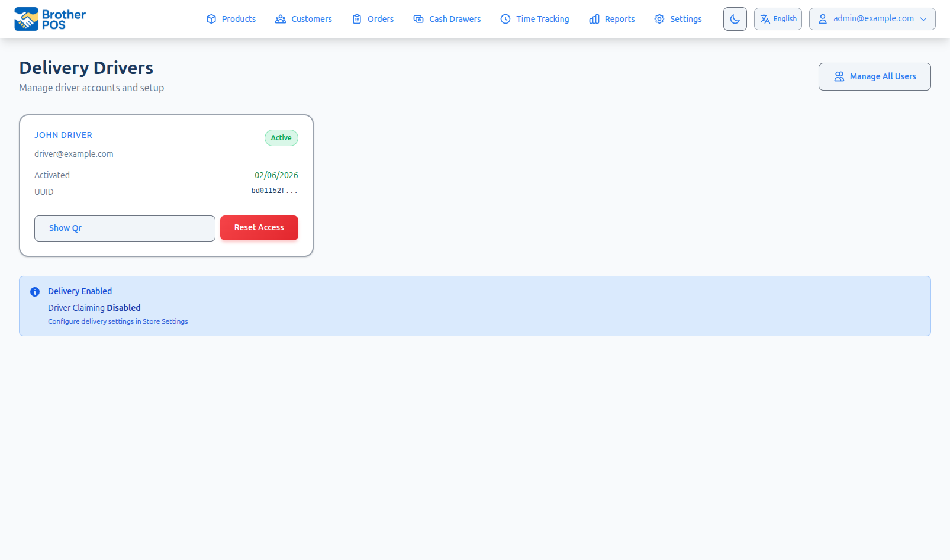
Task: Click the Time Tracking clock icon
Action: click(505, 19)
